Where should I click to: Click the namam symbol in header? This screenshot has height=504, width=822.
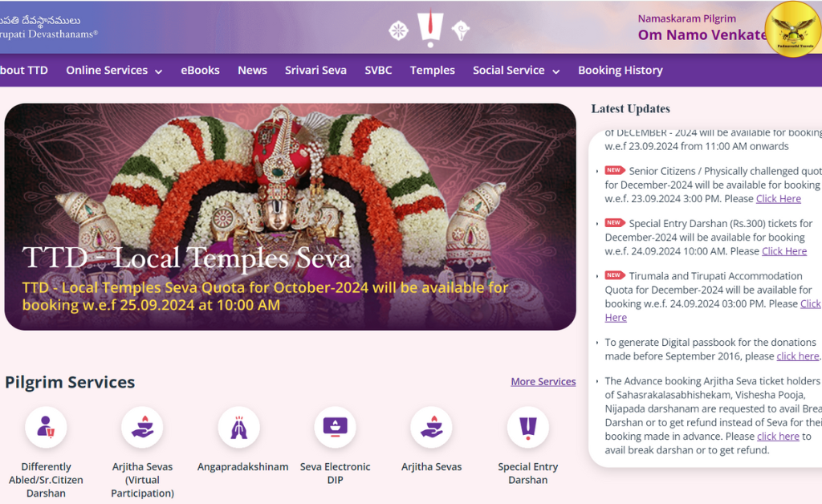(430, 28)
